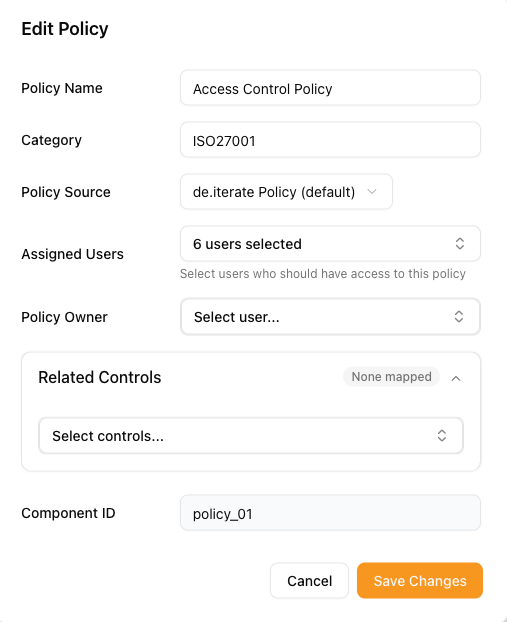Screen dimensions: 507x622
Task: Click the Component ID field policy_01
Action: point(330,513)
